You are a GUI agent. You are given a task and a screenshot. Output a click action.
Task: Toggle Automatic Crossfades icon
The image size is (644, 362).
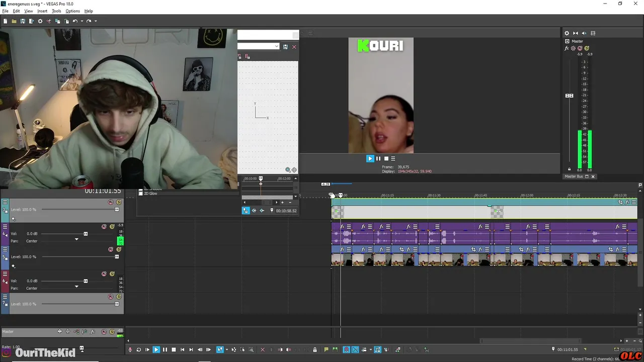click(355, 349)
